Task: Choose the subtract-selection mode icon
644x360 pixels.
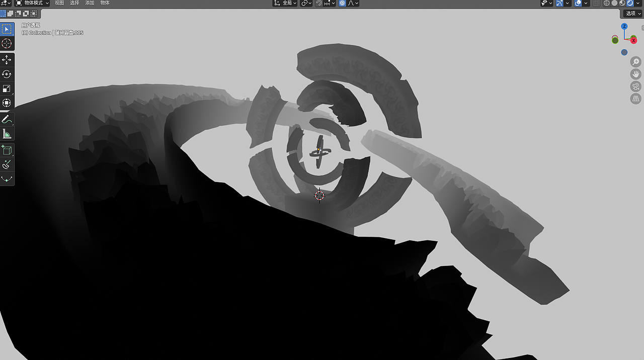Action: (18, 14)
